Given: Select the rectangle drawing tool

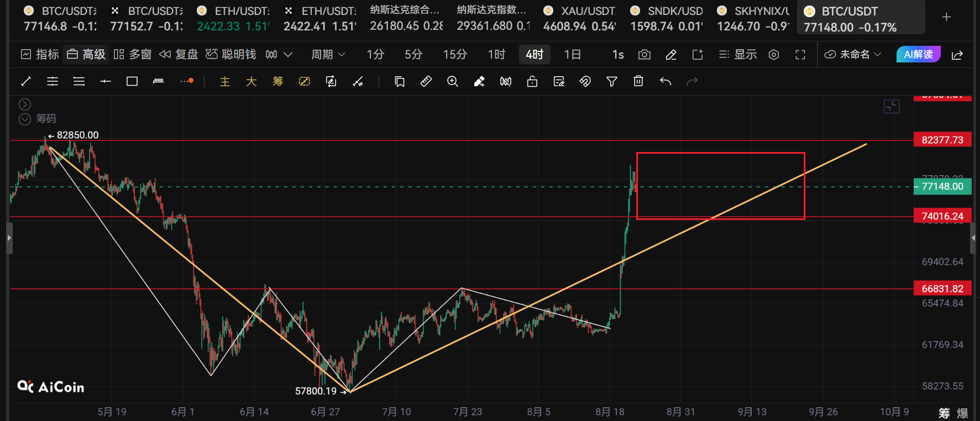Looking at the screenshot, I should pyautogui.click(x=132, y=81).
